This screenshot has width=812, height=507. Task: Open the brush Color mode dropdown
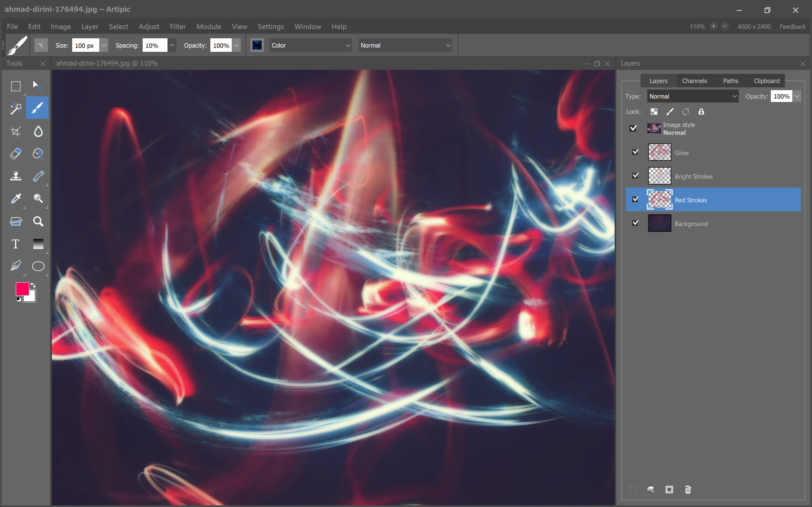(311, 45)
